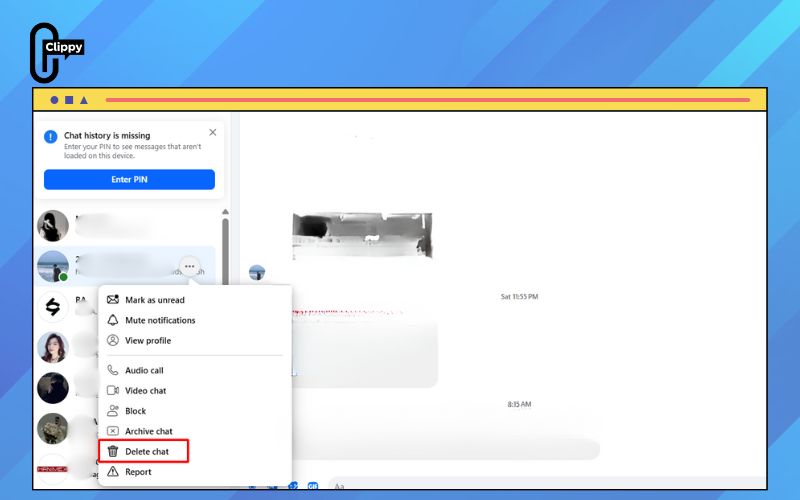
Task: Click the Enter PIN button
Action: click(x=129, y=180)
